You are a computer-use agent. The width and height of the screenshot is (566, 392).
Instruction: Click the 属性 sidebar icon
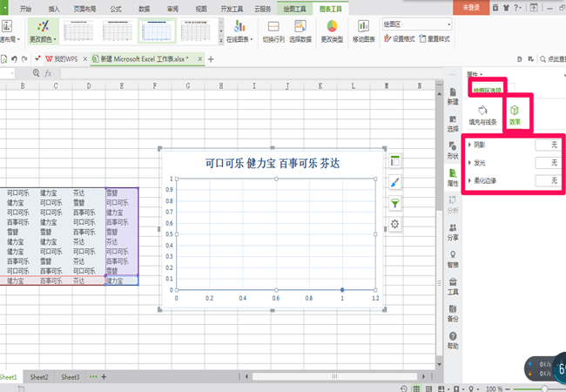(453, 178)
